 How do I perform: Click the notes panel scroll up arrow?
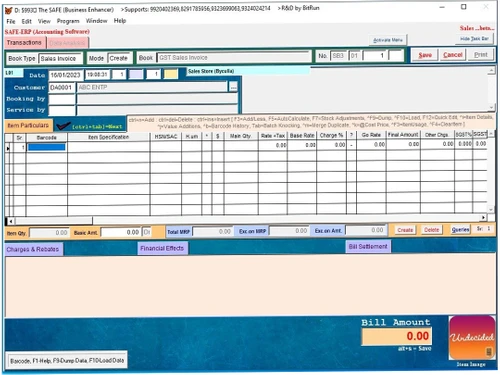point(491,71)
